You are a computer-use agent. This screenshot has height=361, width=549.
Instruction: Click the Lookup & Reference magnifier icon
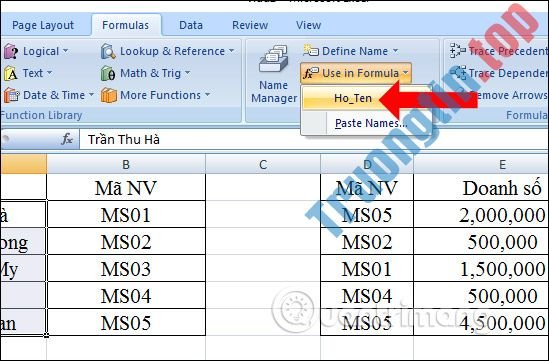108,51
